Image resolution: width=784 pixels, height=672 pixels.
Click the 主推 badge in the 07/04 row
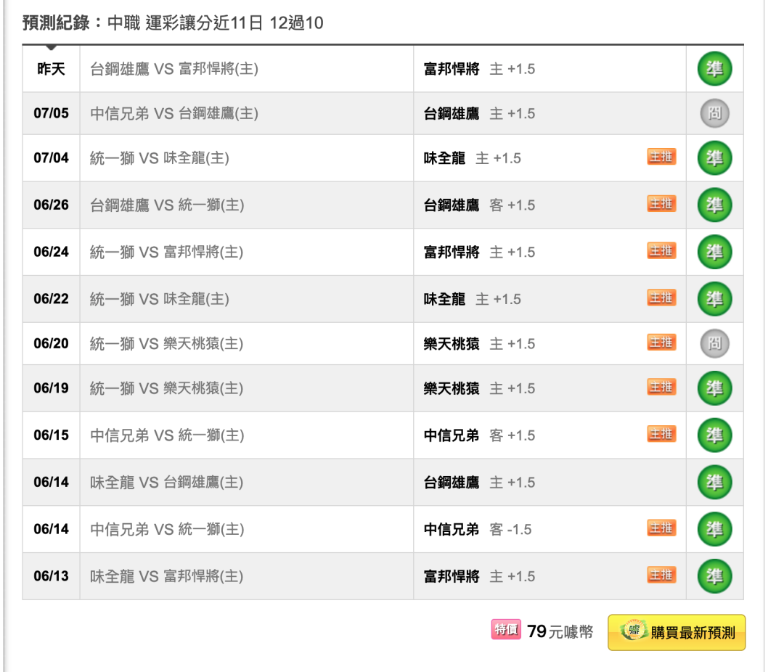pyautogui.click(x=661, y=157)
